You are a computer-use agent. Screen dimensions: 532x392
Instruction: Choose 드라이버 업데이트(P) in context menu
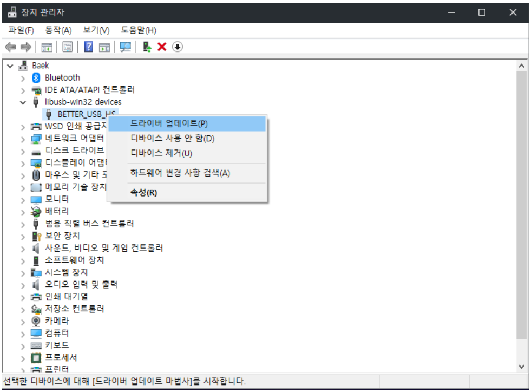(187, 123)
